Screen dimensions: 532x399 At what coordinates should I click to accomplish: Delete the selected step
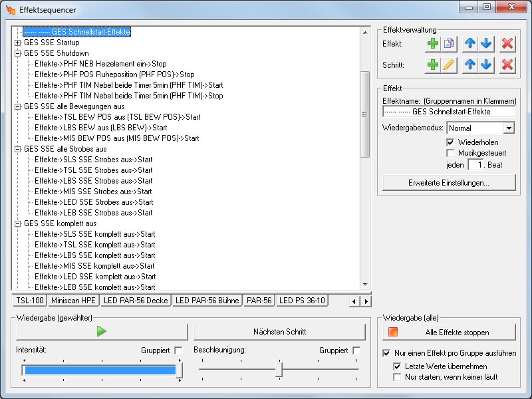(507, 65)
